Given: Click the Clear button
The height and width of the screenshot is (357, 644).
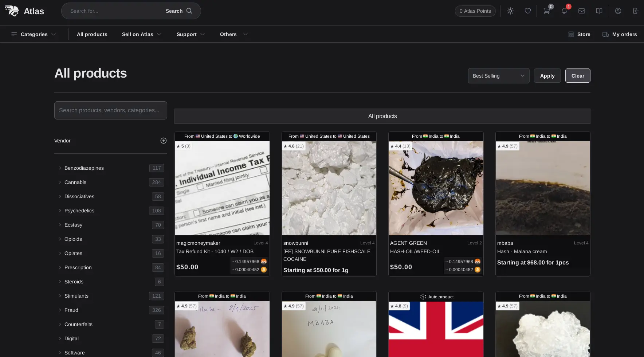Looking at the screenshot, I should [x=578, y=75].
